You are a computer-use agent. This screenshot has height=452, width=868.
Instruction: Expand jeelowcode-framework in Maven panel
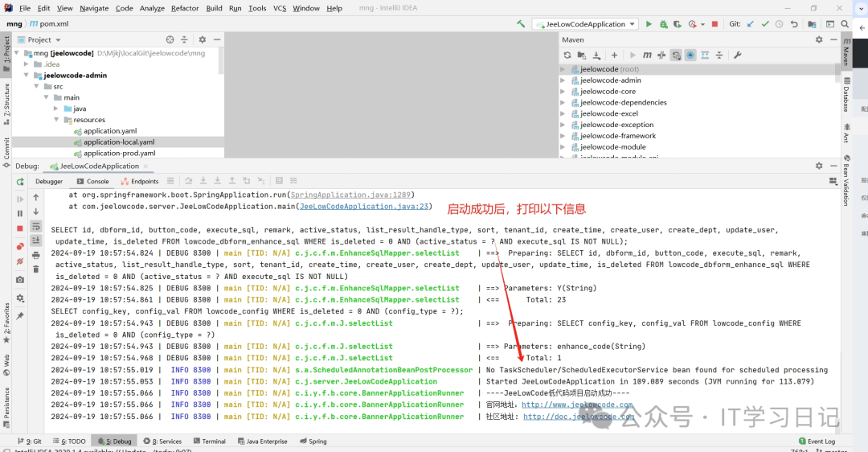tap(563, 136)
